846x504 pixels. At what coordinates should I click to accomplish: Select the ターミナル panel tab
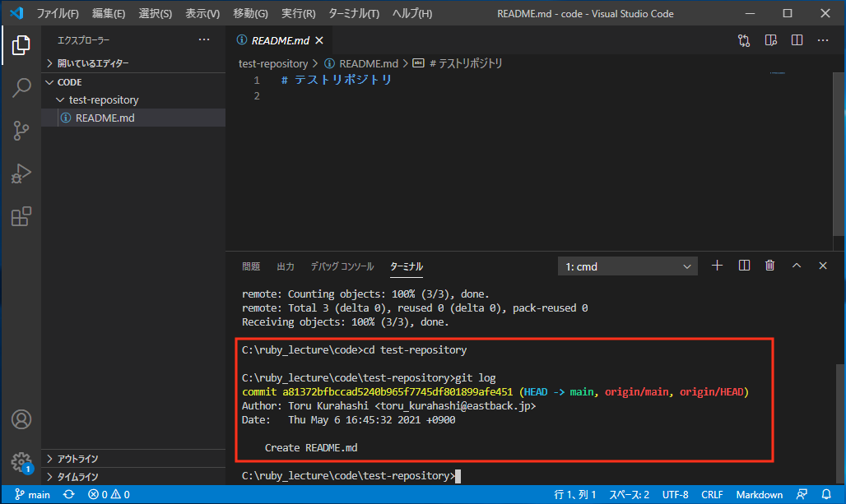tap(407, 266)
